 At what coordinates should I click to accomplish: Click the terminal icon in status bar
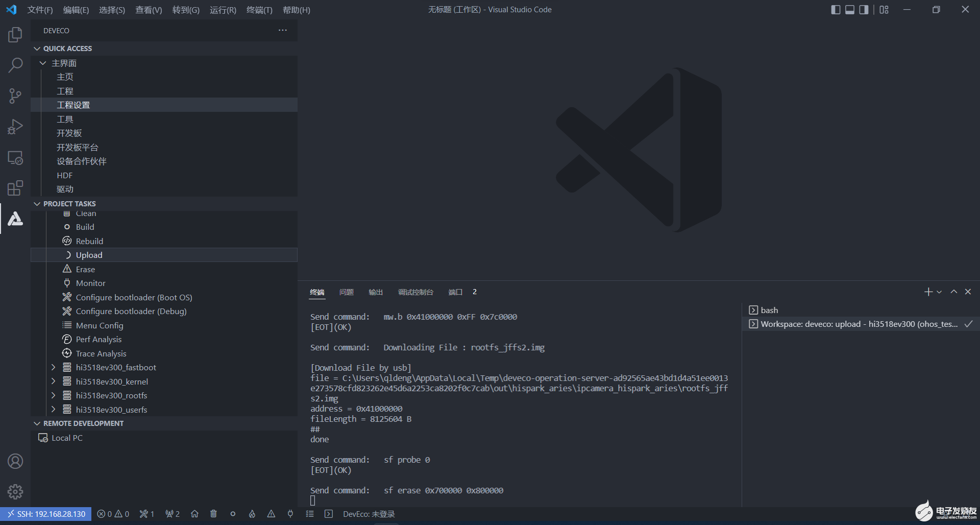(329, 514)
